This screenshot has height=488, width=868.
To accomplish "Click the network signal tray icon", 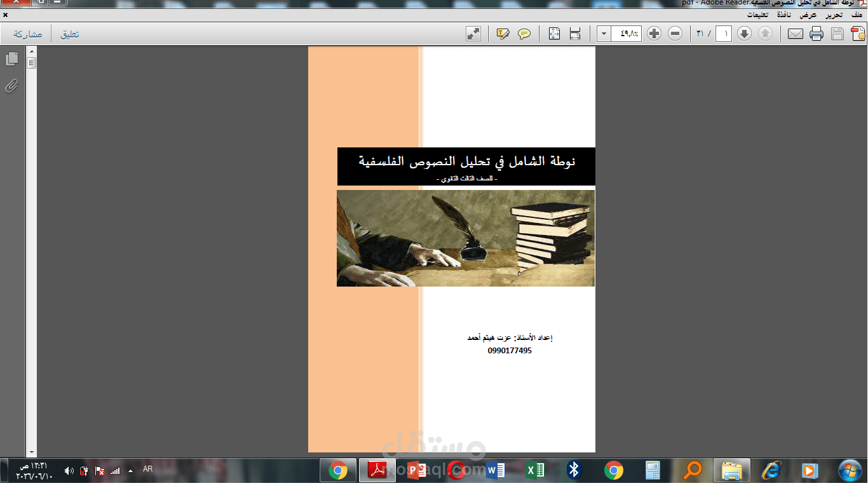I will [x=115, y=471].
